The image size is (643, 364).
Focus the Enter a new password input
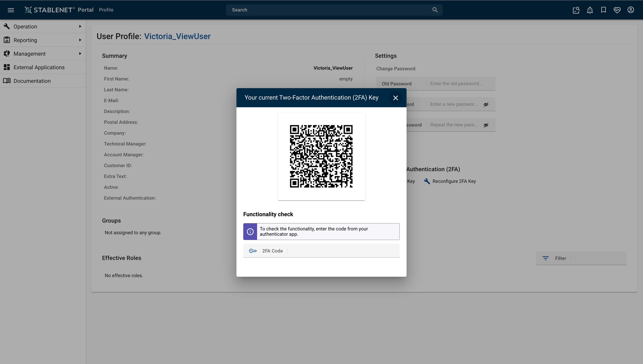[x=454, y=104]
